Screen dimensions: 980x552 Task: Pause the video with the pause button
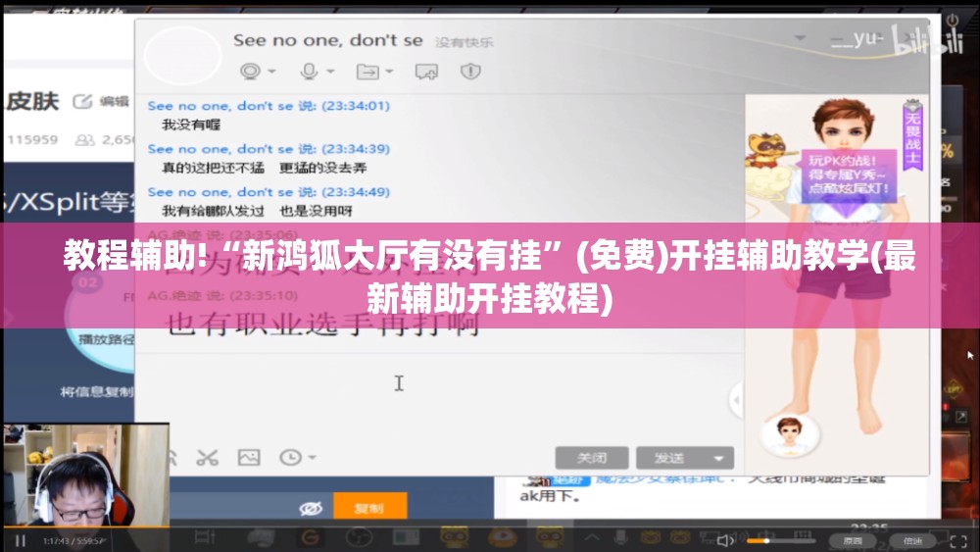tap(20, 541)
